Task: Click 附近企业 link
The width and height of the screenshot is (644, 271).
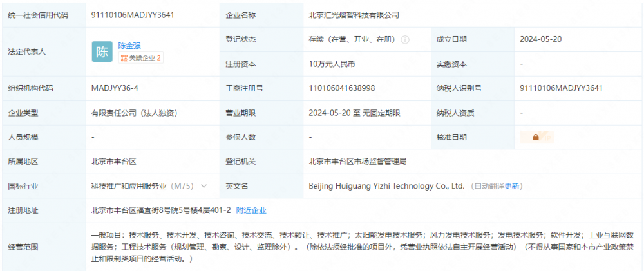Action: coord(251,210)
